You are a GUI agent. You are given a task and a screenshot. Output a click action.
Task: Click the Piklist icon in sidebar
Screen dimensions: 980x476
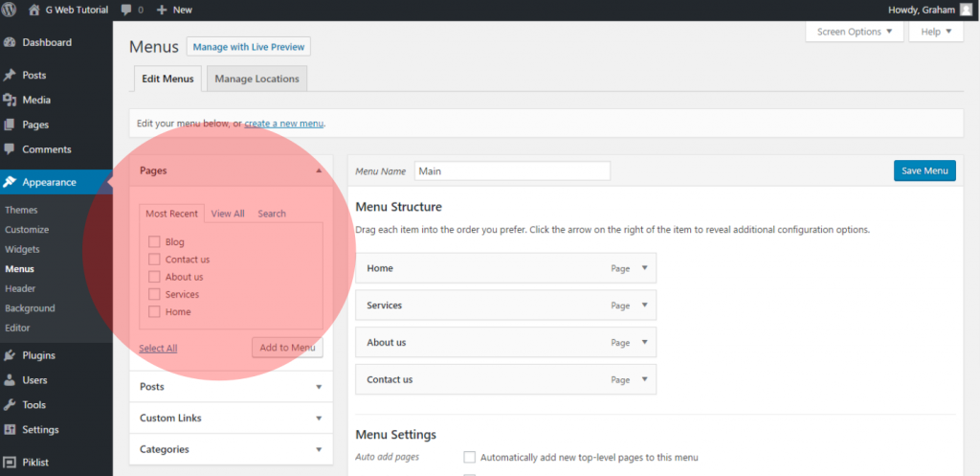(10, 463)
